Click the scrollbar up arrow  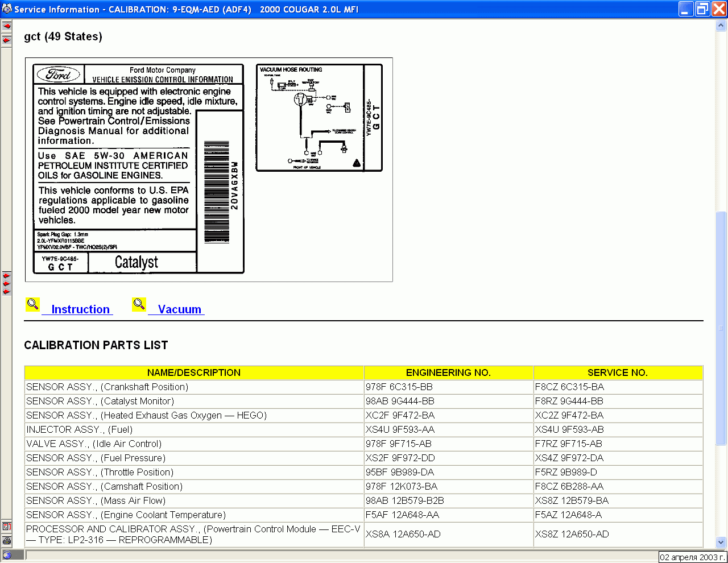pyautogui.click(x=721, y=26)
